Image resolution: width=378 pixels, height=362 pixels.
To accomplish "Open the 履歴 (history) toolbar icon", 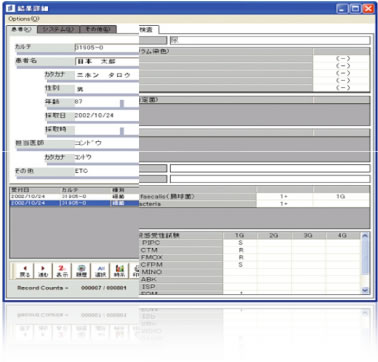I will pos(81,271).
